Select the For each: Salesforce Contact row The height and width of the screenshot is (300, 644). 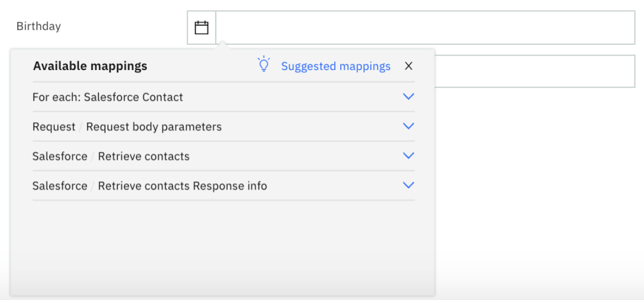(108, 97)
